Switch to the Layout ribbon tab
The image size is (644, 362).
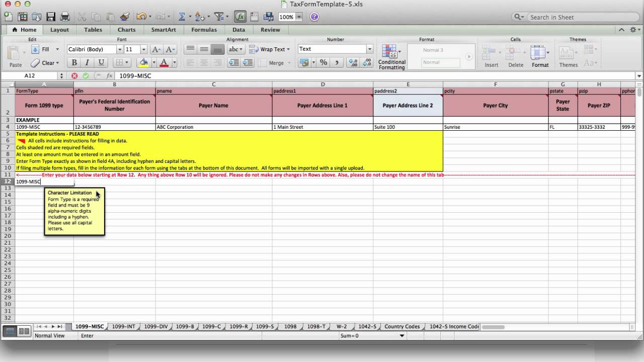(x=59, y=30)
